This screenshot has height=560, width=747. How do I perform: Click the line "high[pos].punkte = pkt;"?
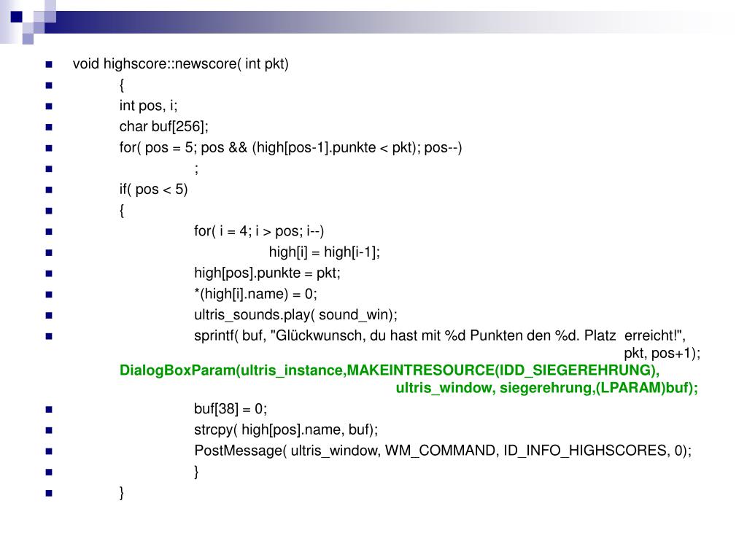pos(267,273)
